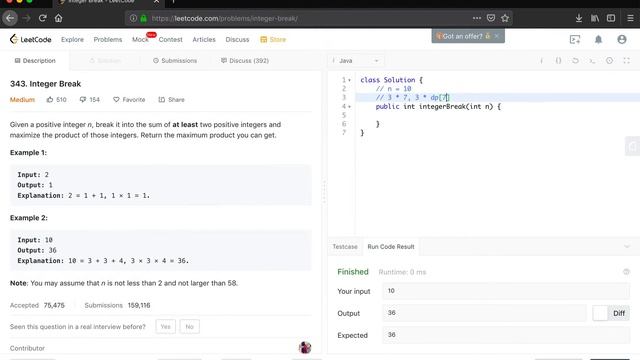640x360 pixels.
Task: Click the LeetCode logo
Action: [31, 39]
